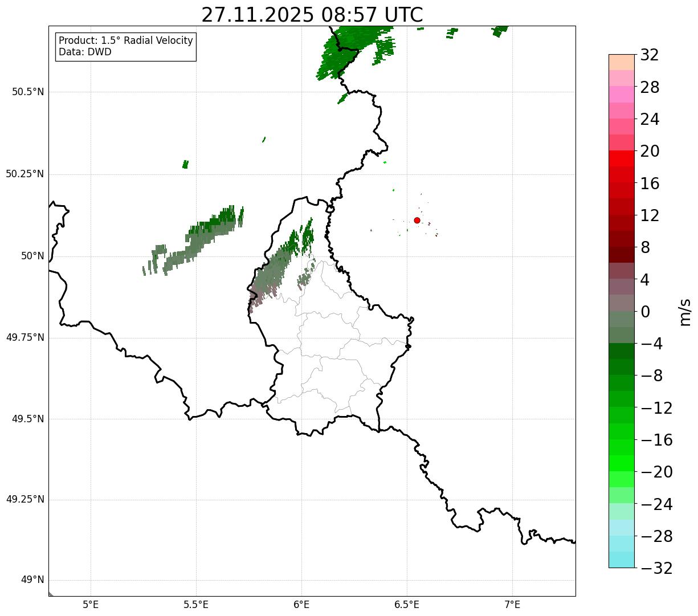
Task: Click the red radar site marker
Action: click(417, 221)
